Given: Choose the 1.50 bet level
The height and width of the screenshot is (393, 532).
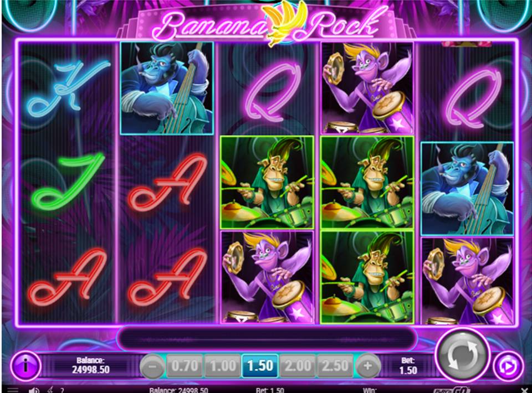Looking at the screenshot, I should [x=260, y=366].
